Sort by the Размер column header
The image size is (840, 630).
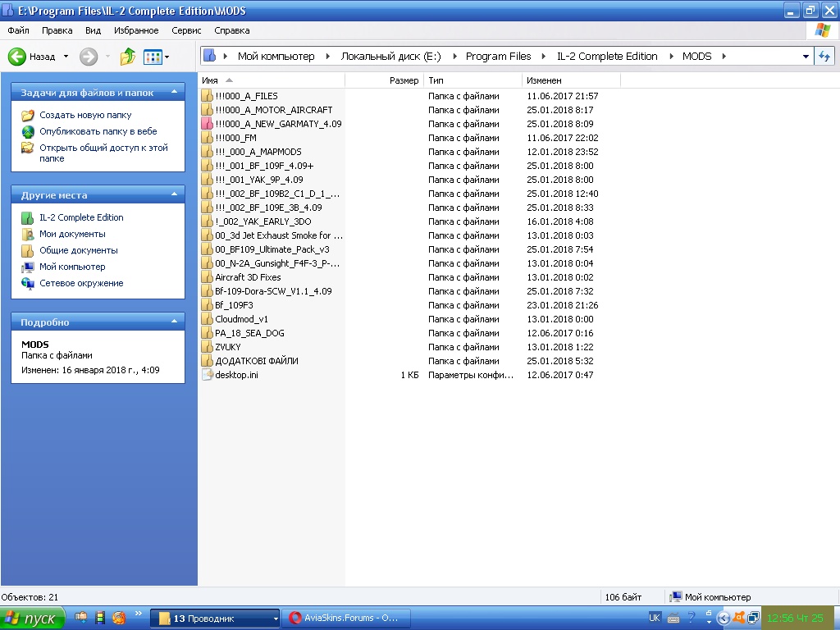coord(384,80)
